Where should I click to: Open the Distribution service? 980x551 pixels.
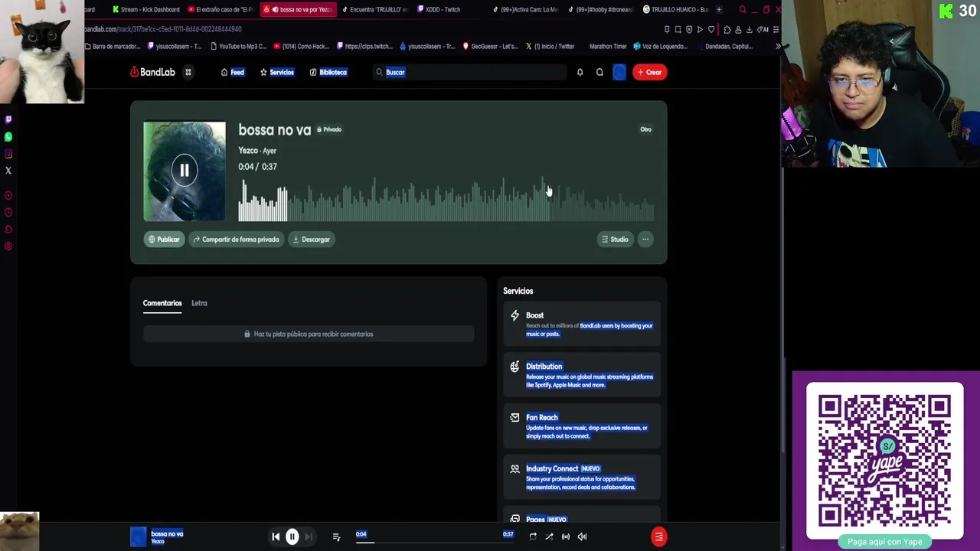pyautogui.click(x=582, y=375)
